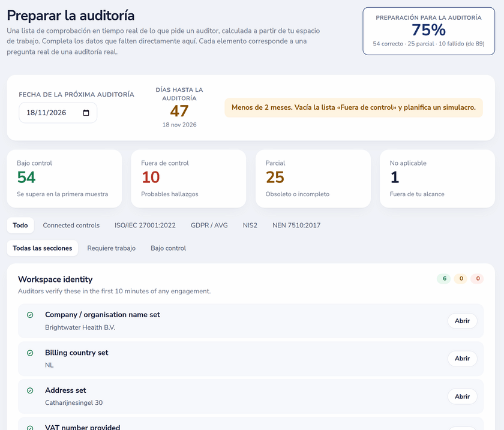
Task: Click the green check icon beside Address set
Action: (30, 390)
